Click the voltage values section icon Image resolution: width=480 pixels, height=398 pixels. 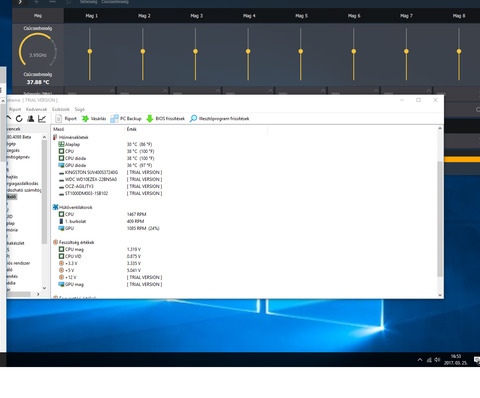pyautogui.click(x=56, y=242)
